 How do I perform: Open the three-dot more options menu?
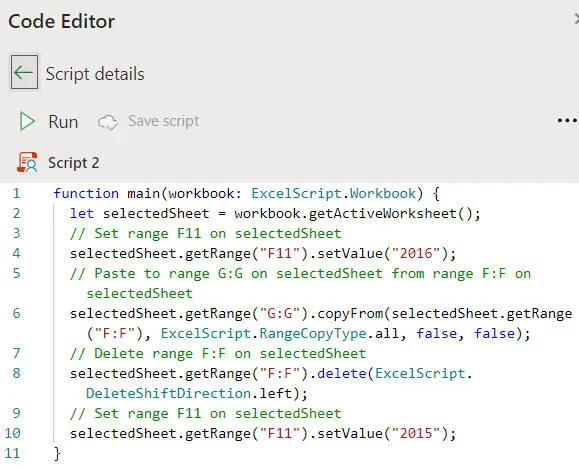[x=567, y=120]
